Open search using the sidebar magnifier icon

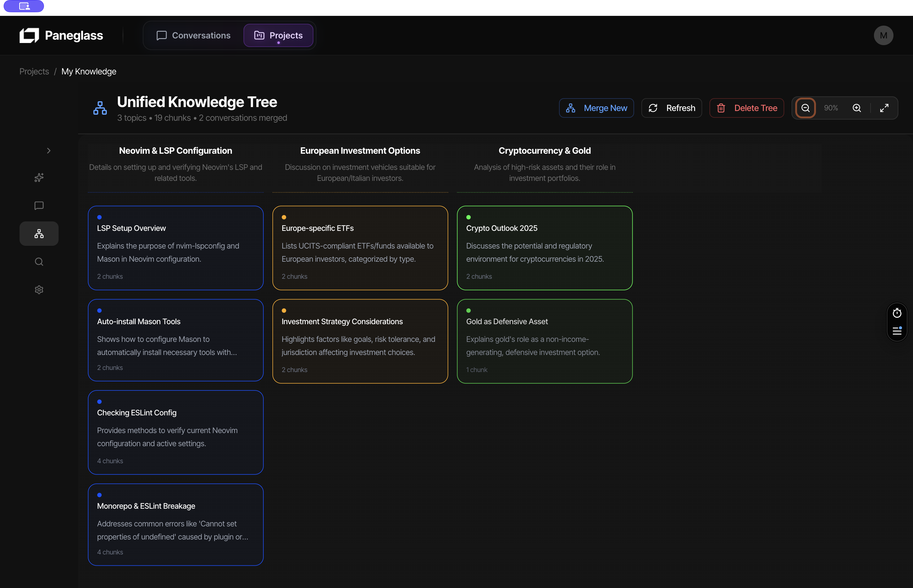pyautogui.click(x=38, y=262)
